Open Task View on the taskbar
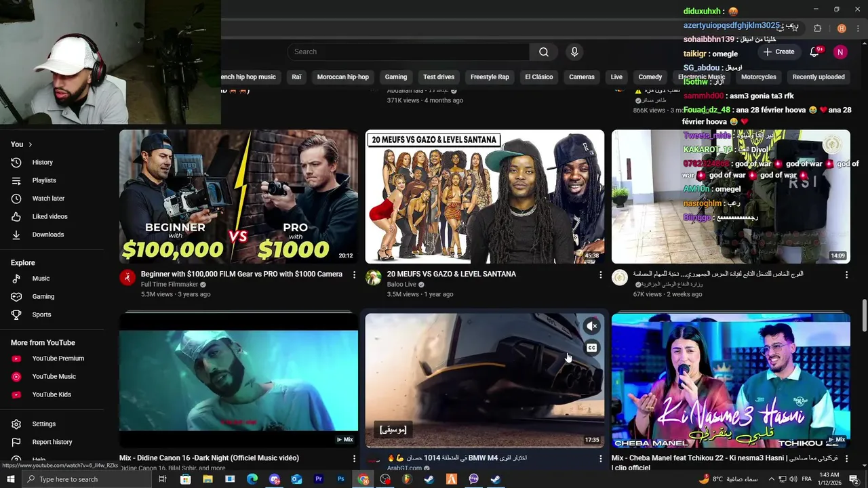Viewport: 868px width, 488px height. pyautogui.click(x=163, y=479)
